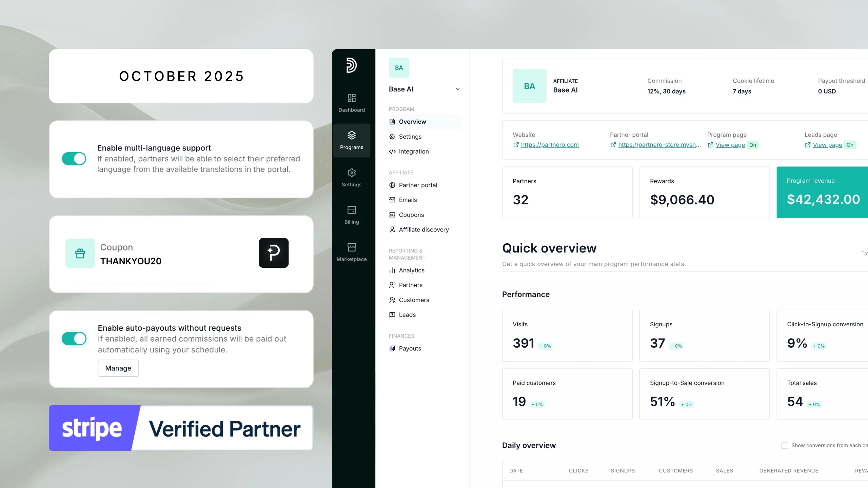Disable auto-payouts without requests toggle

[x=74, y=339]
